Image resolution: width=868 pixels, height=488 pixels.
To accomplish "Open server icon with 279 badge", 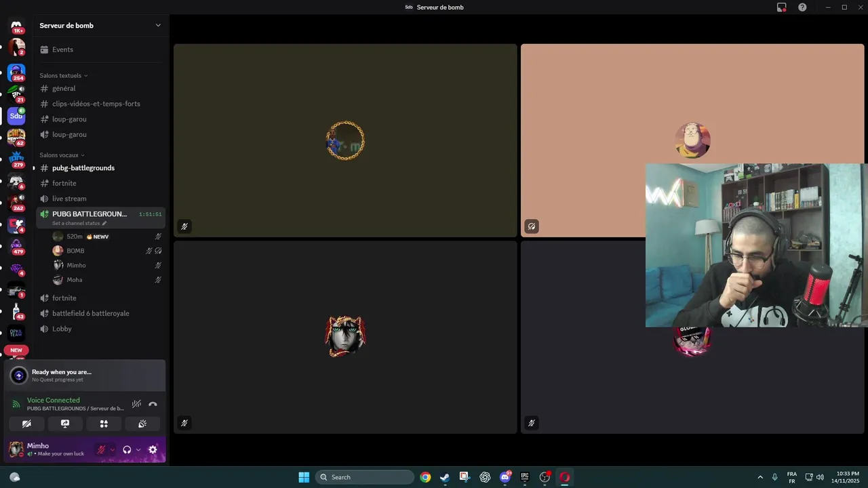I will pos(16,159).
